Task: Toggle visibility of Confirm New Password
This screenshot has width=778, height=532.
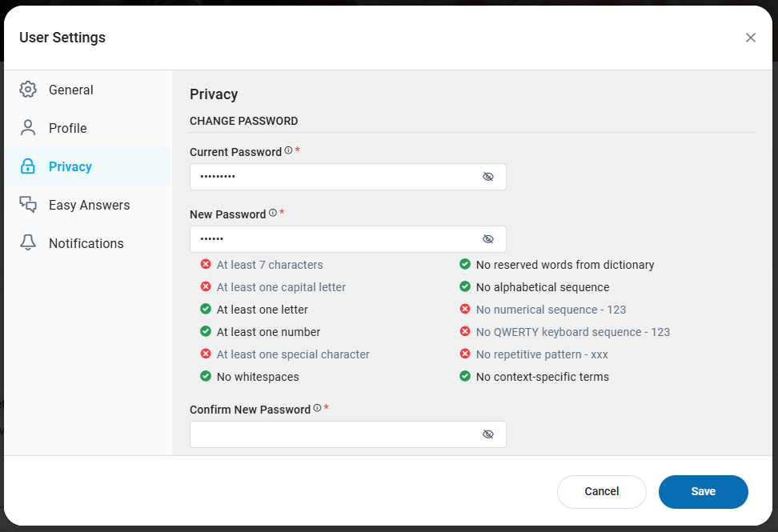Action: click(x=488, y=434)
